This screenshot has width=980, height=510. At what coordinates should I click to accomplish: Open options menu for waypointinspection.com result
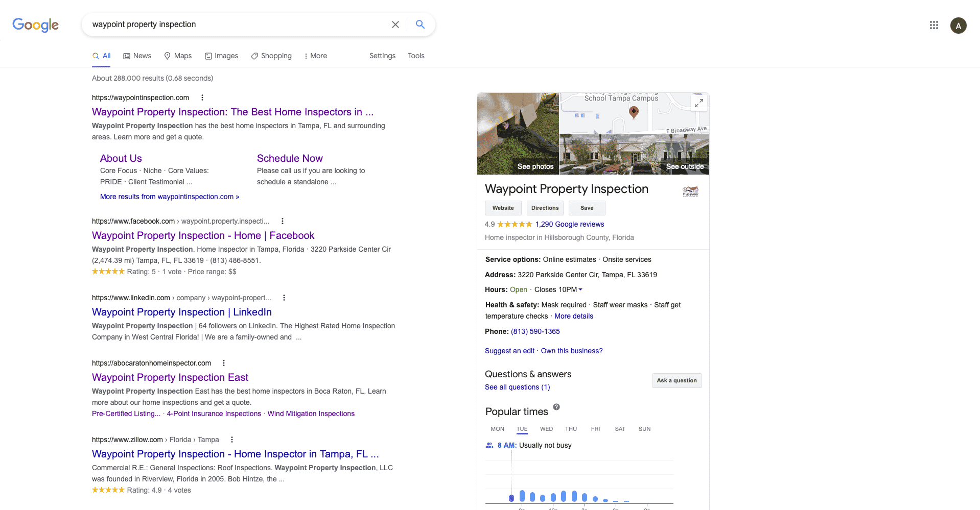pyautogui.click(x=202, y=98)
